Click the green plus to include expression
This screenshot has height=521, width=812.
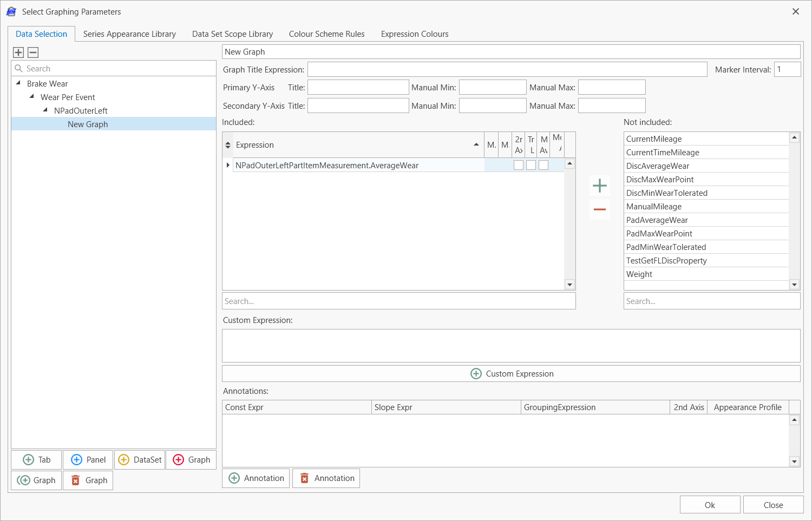pos(599,186)
